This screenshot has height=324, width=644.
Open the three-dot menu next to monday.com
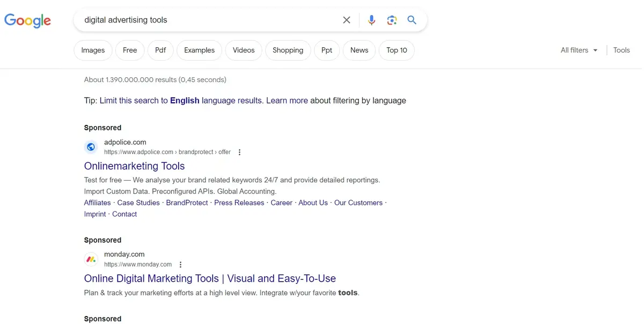point(180,264)
